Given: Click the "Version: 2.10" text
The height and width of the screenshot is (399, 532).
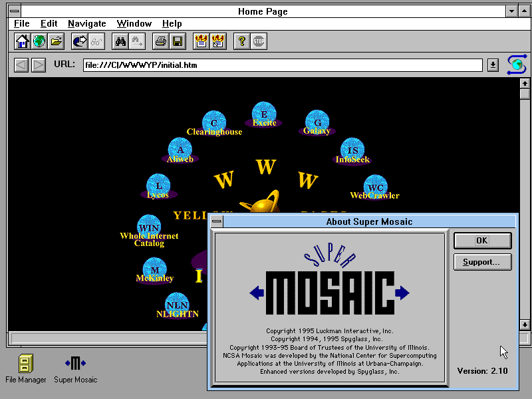Looking at the screenshot, I should (x=483, y=371).
